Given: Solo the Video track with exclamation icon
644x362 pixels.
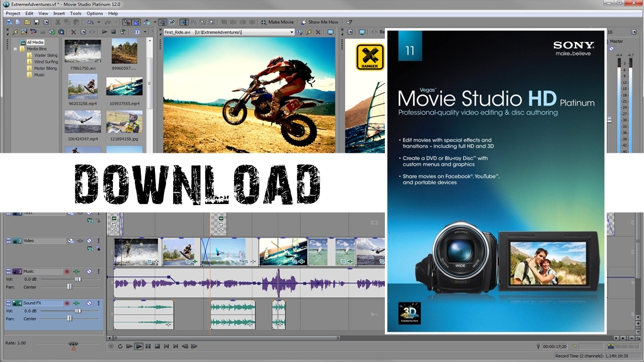Looking at the screenshot, I should (99, 241).
